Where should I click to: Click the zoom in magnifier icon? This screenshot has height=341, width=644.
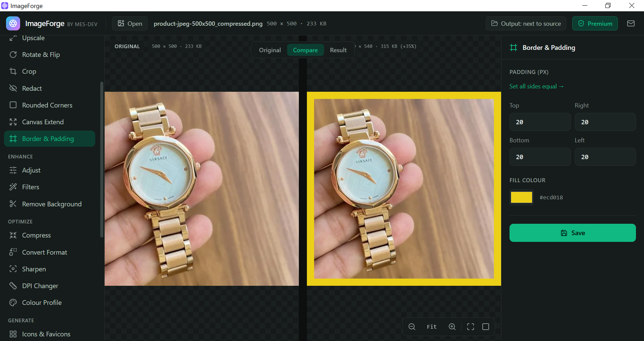pos(452,327)
